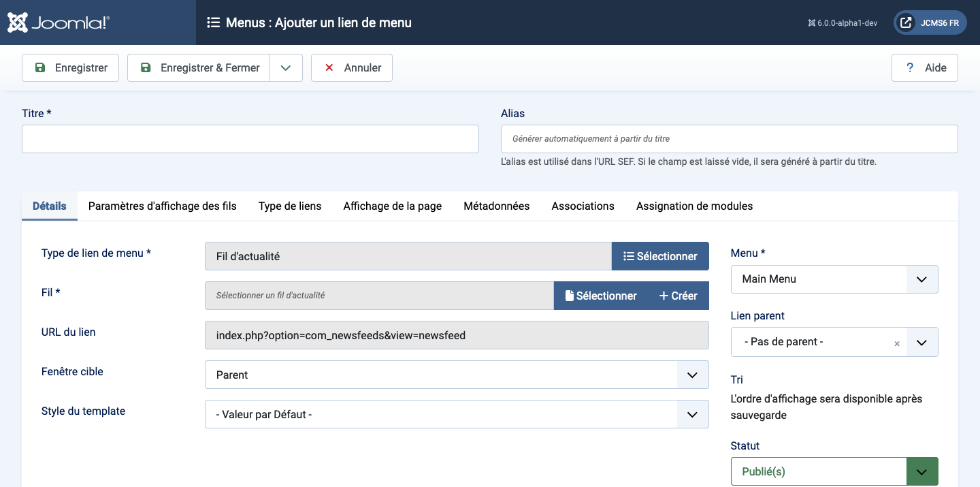
Task: Click the Joomla! logo in header
Action: (59, 22)
